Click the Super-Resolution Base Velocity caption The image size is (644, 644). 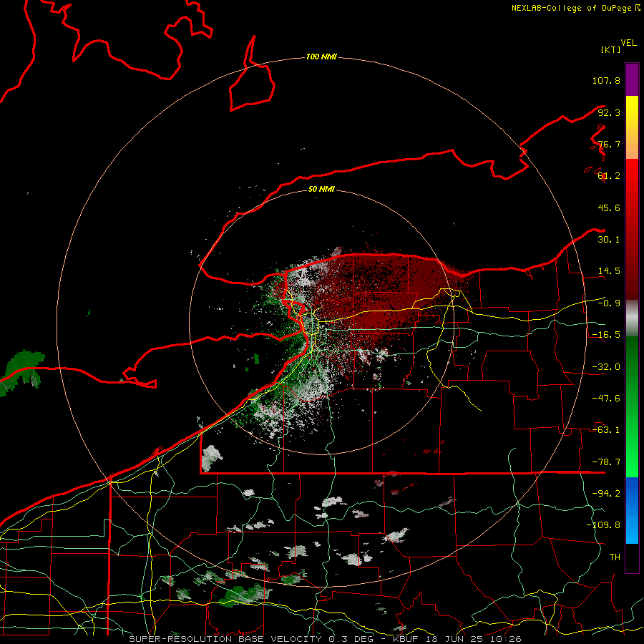325,639
